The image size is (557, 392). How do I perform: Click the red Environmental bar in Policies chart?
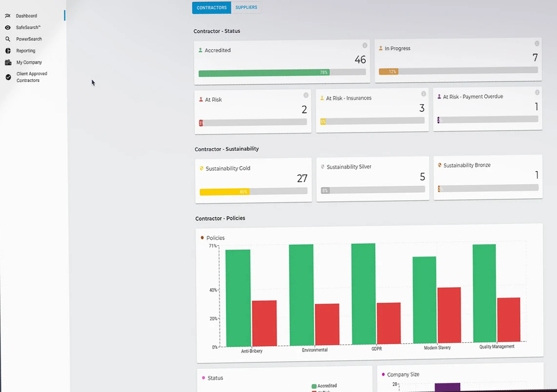tap(327, 324)
